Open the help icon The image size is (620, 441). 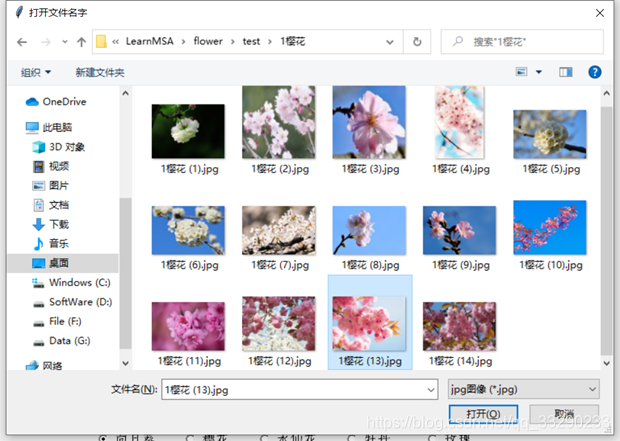tap(595, 72)
